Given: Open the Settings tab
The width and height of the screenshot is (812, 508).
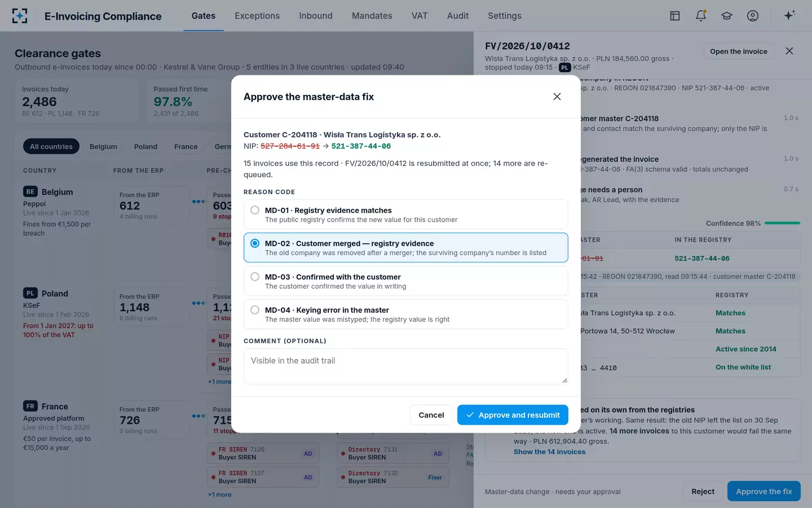Looking at the screenshot, I should pos(505,16).
